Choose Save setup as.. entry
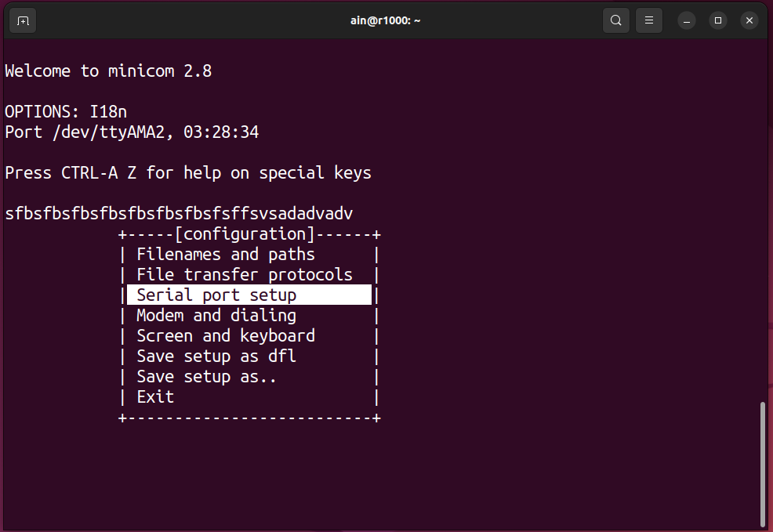773x532 pixels. 206,376
